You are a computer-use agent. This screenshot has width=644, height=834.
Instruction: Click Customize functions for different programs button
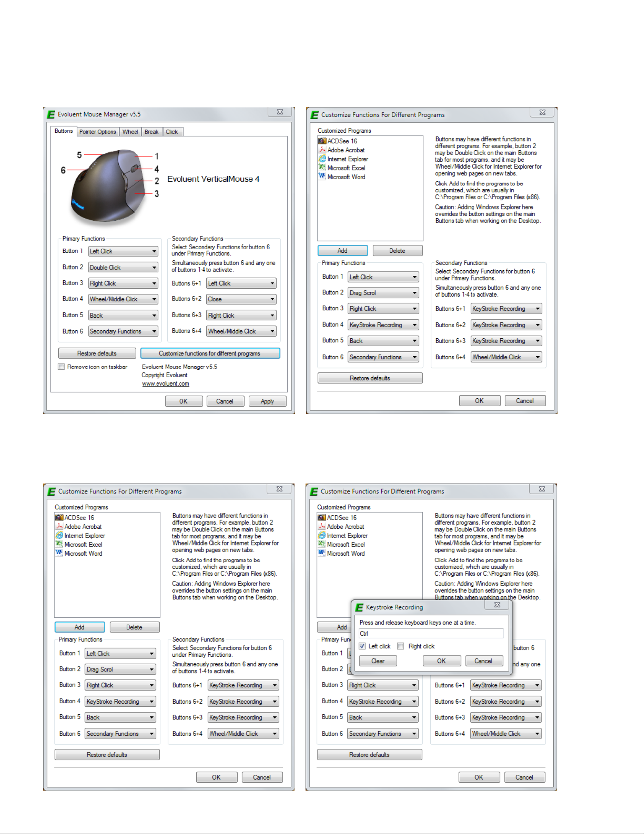tap(210, 353)
